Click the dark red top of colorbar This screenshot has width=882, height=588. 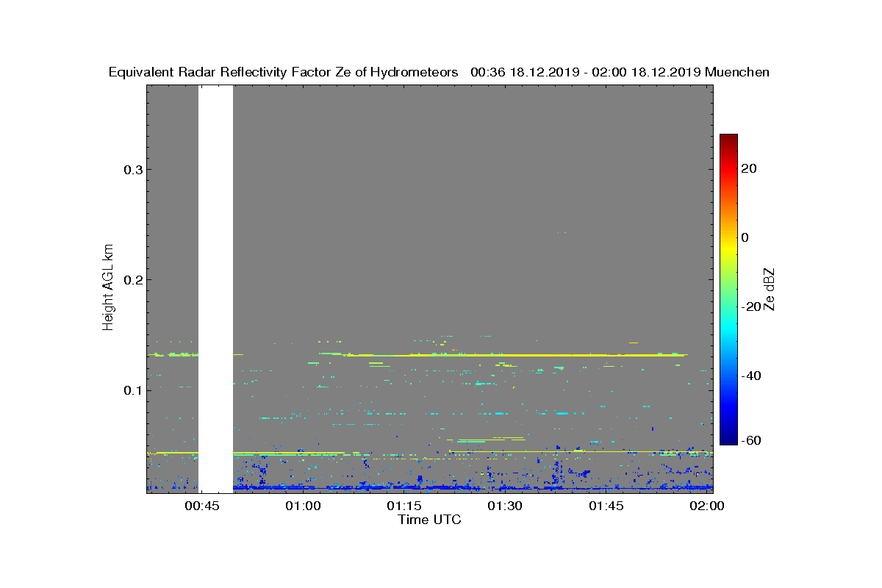pyautogui.click(x=728, y=139)
